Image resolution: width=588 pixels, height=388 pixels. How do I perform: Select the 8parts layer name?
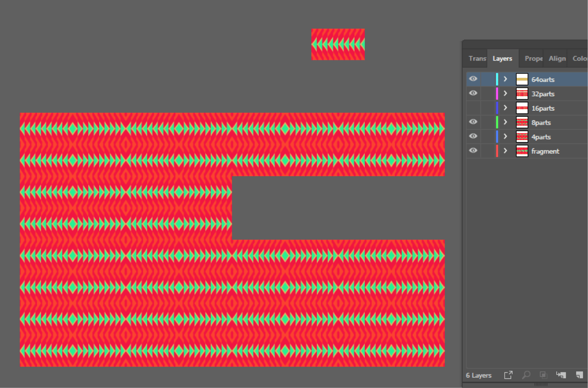[541, 123]
